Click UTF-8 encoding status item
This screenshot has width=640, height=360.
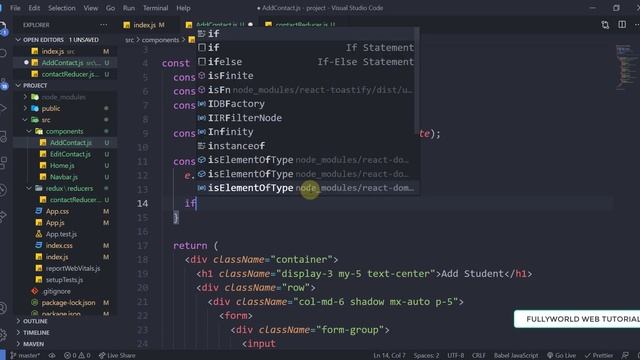pos(456,356)
